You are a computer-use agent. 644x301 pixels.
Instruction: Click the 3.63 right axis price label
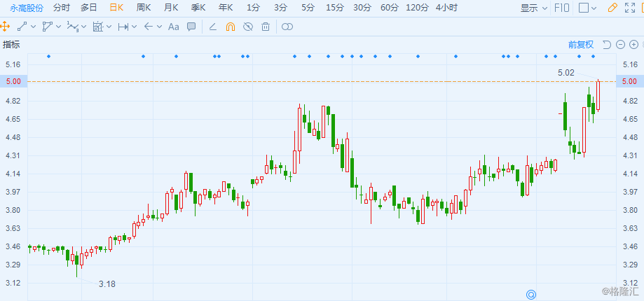631,228
